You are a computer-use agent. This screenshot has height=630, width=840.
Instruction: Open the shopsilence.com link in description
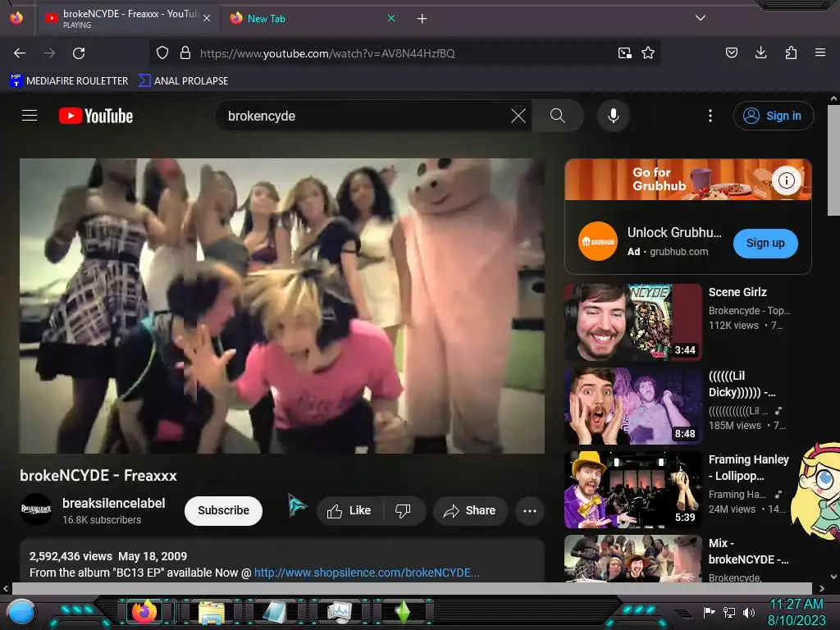367,573
